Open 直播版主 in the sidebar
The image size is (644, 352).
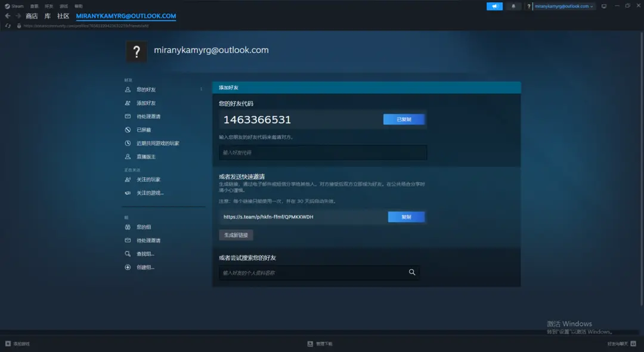(x=146, y=157)
